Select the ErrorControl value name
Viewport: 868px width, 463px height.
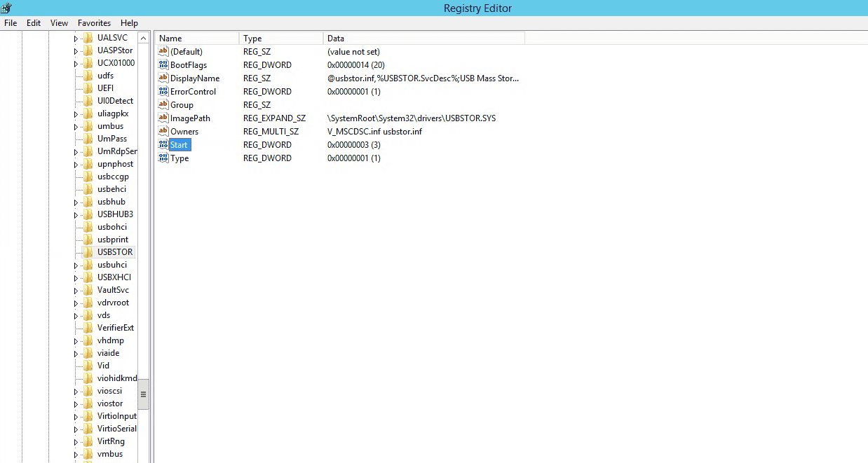(193, 92)
